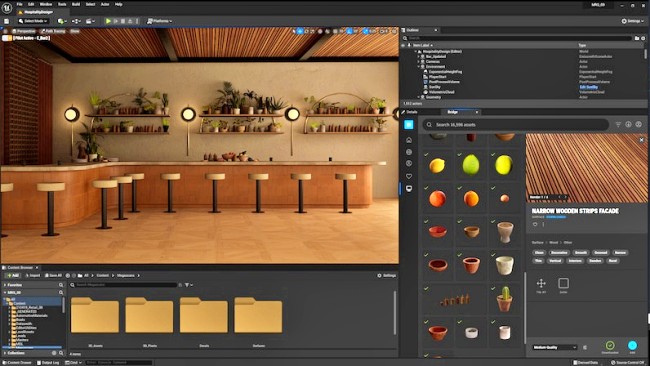Open viewport options hamburger menu
The width and height of the screenshot is (650, 366).
coord(5,31)
